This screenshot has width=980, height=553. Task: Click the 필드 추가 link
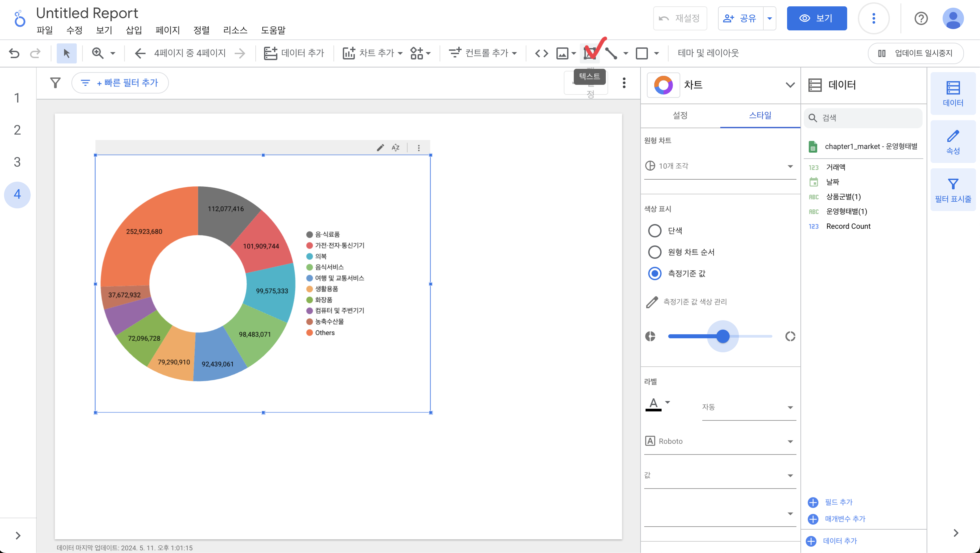tap(838, 502)
